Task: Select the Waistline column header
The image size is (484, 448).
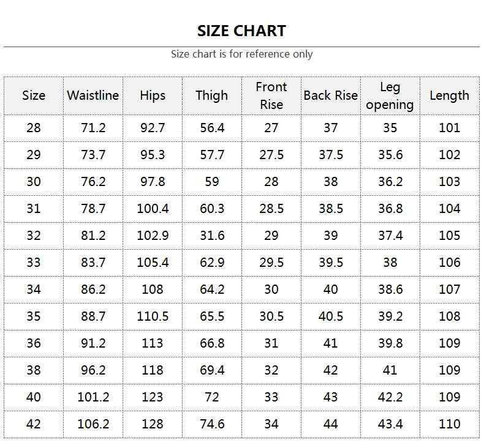Action: pos(93,95)
